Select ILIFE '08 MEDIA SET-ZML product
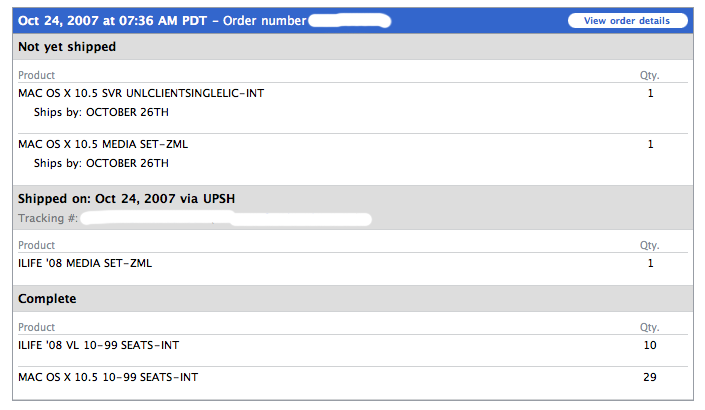This screenshot has width=705, height=410. pyautogui.click(x=85, y=263)
